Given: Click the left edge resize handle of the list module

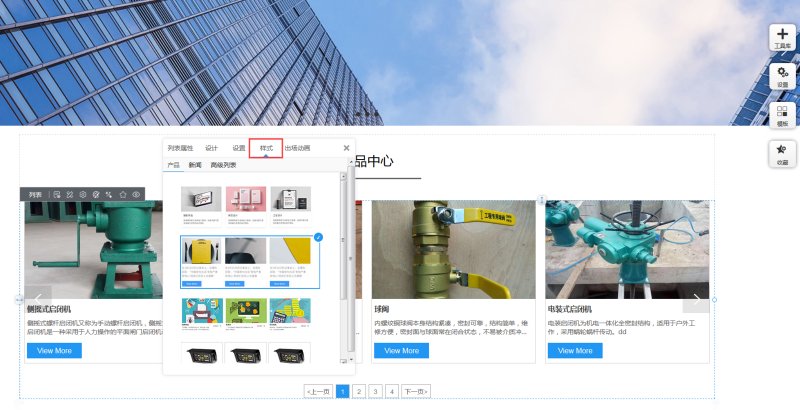Looking at the screenshot, I should [x=19, y=300].
